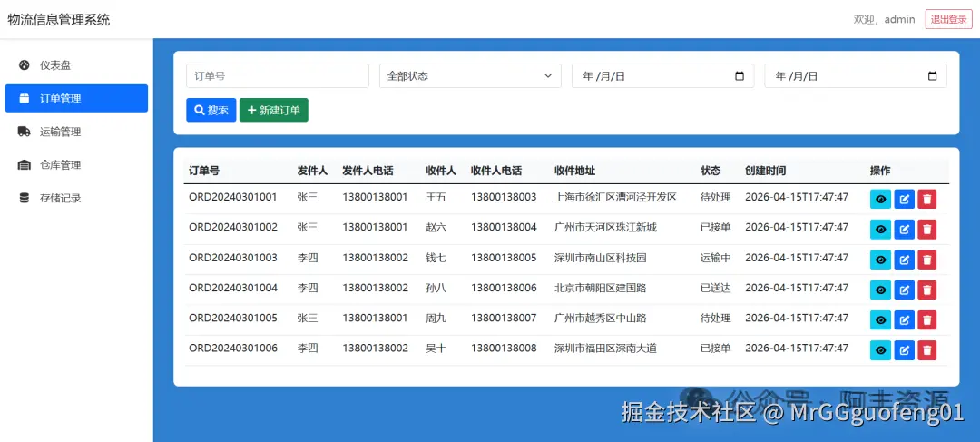View details of order ORD20240301001

tap(880, 200)
